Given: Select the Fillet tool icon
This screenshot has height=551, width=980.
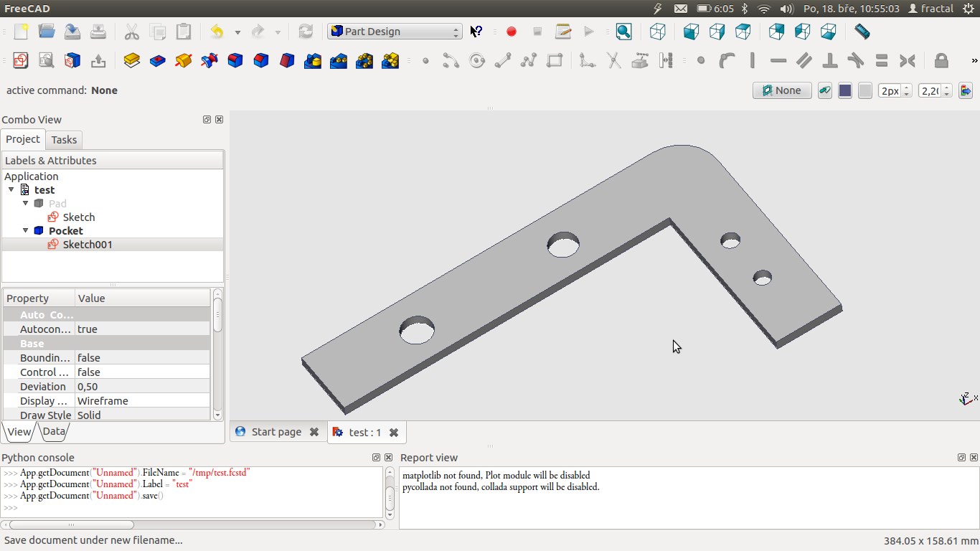Looking at the screenshot, I should (x=235, y=61).
